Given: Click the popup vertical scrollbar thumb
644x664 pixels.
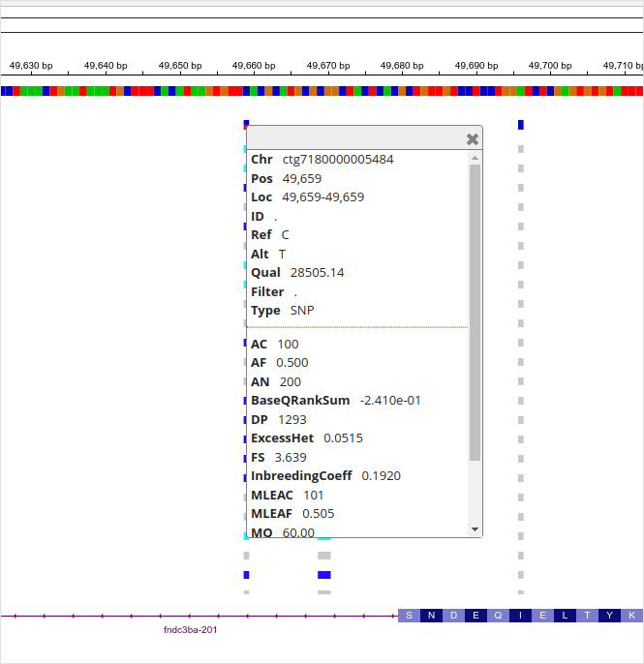Looking at the screenshot, I should [475, 313].
